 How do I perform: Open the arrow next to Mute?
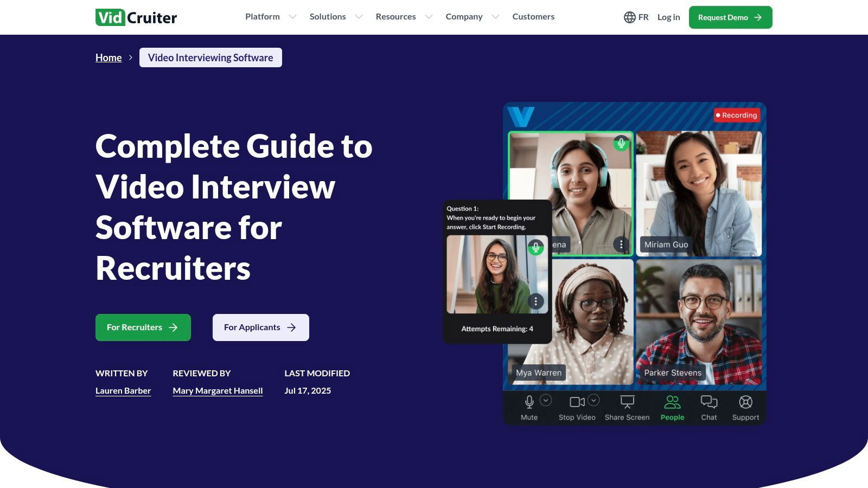point(546,400)
